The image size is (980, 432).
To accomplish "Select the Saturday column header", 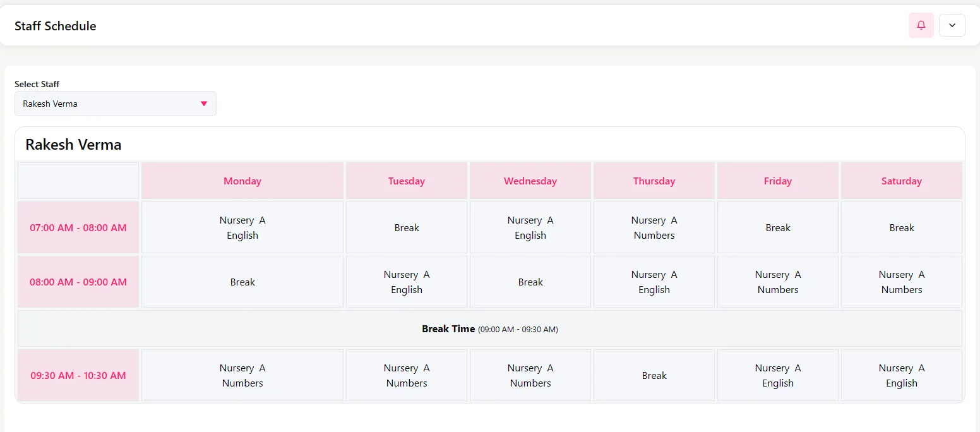I will tap(902, 181).
